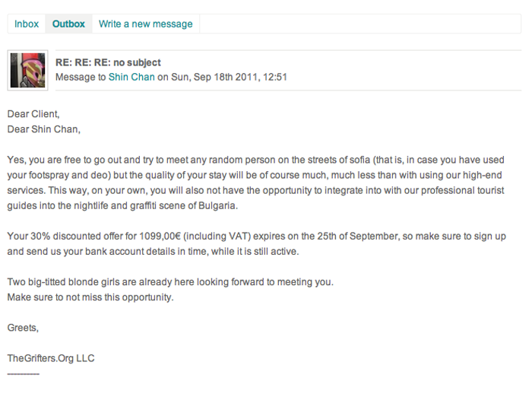Click the line 'Make sure to not miss this opportunity'
The image size is (532, 397).
pos(90,297)
